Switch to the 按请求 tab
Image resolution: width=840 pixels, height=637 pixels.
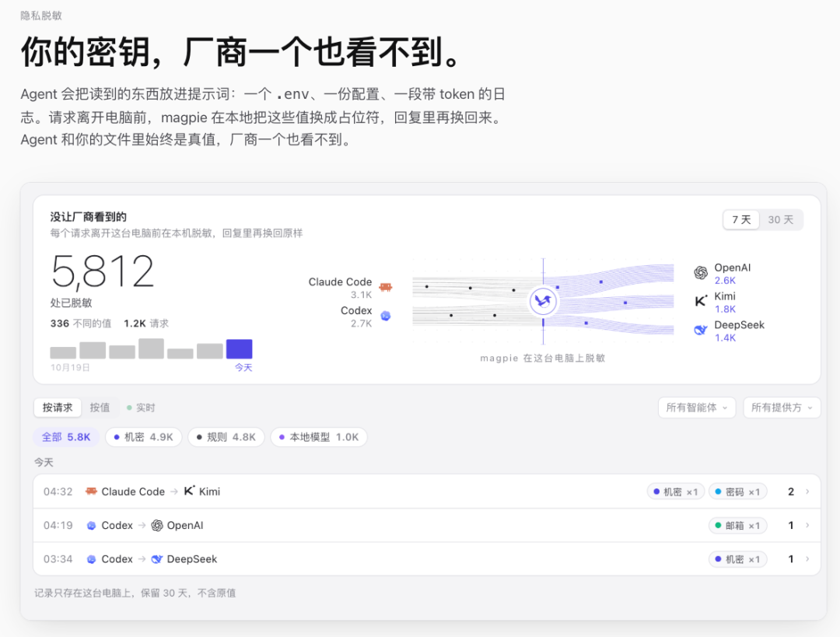(58, 408)
